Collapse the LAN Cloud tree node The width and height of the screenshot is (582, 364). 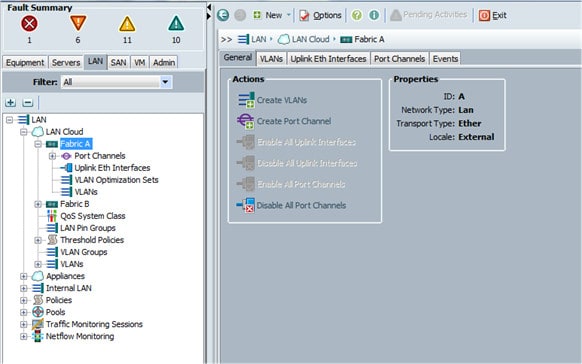click(x=24, y=132)
